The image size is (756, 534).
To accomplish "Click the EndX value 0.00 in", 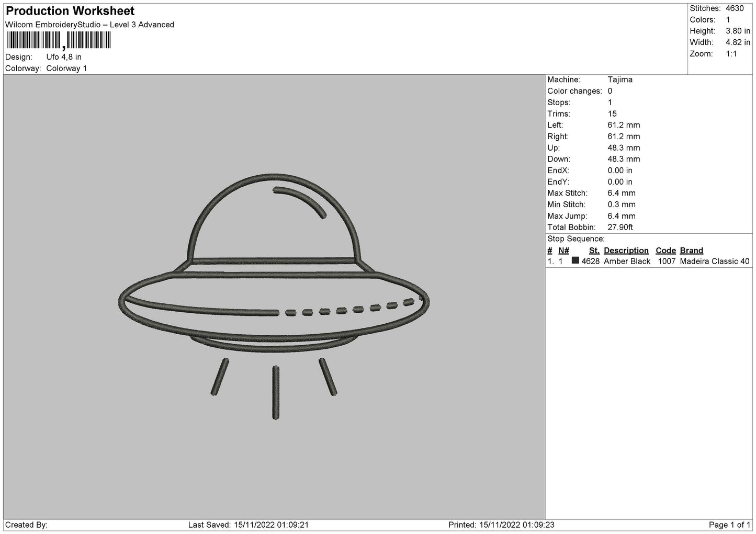I will click(620, 171).
